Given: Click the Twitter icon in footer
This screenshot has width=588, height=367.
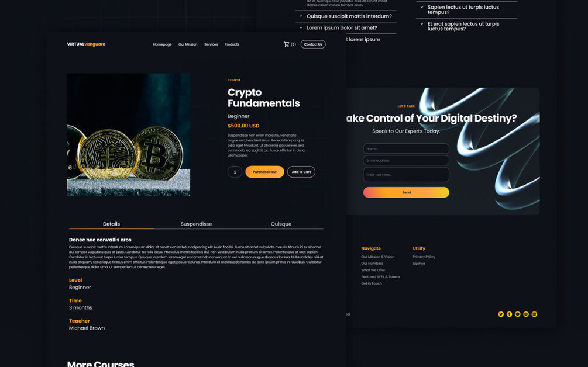Looking at the screenshot, I should [501, 314].
